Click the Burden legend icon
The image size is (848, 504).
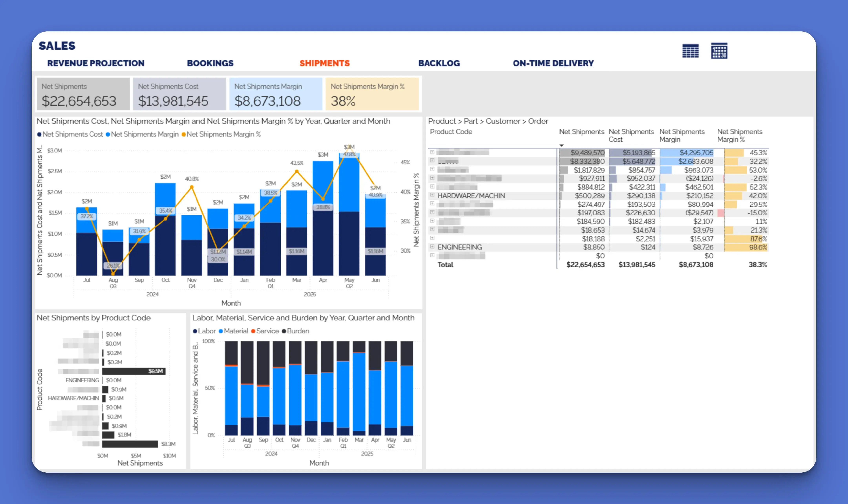click(x=285, y=331)
